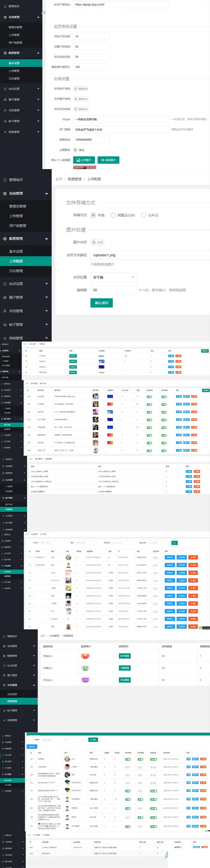Click the 点赞达人 medal badge image
210x868 pixels.
coord(85,668)
